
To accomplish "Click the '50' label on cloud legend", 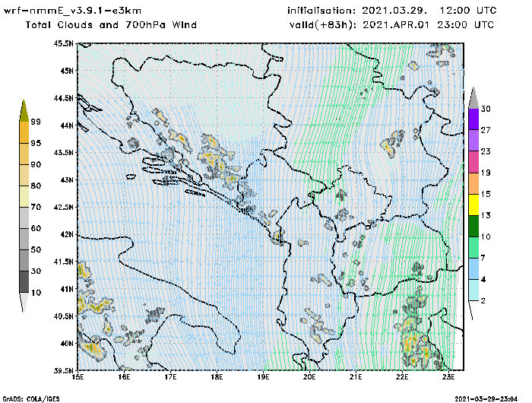I will (x=36, y=250).
